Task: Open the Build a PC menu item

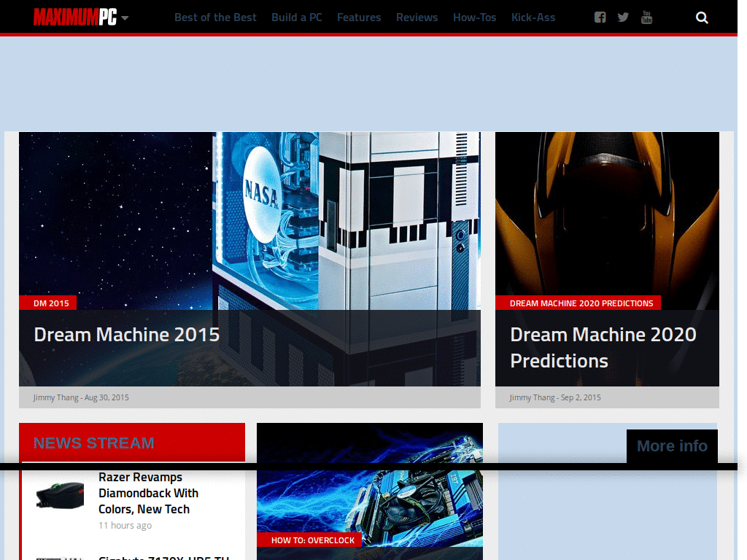Action: pyautogui.click(x=297, y=17)
